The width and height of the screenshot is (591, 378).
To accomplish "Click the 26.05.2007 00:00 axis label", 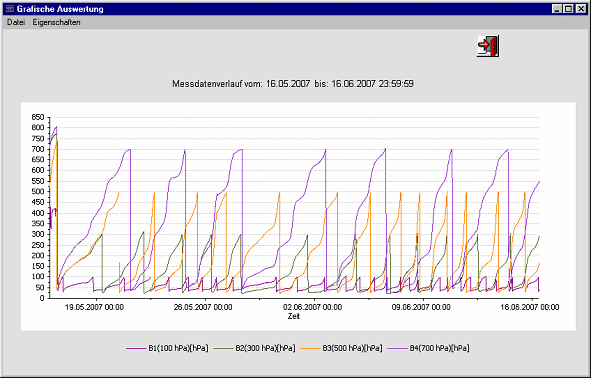I will coord(203,307).
